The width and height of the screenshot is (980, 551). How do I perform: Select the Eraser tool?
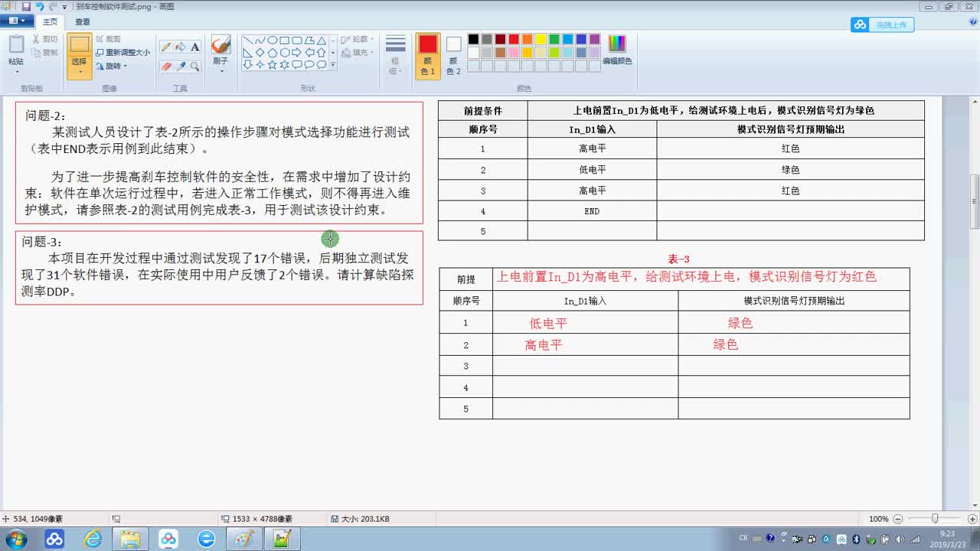(166, 67)
